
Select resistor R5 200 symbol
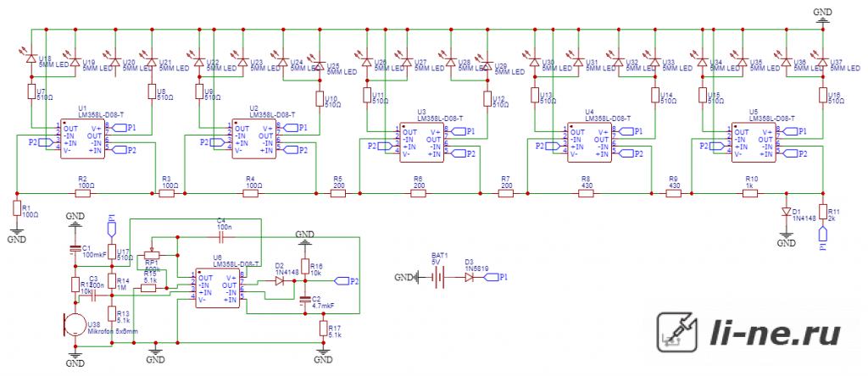pos(338,193)
